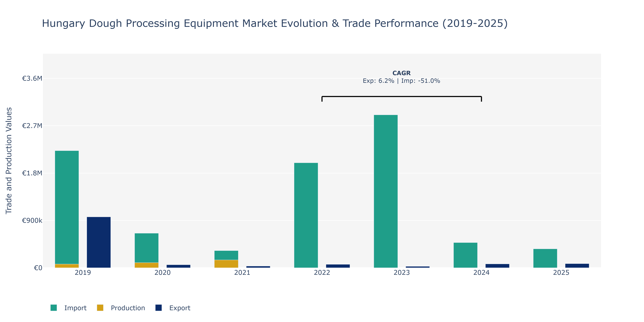Viewport: 644px width, 322px height.
Task: Toggle the Import legend entry
Action: (68, 308)
